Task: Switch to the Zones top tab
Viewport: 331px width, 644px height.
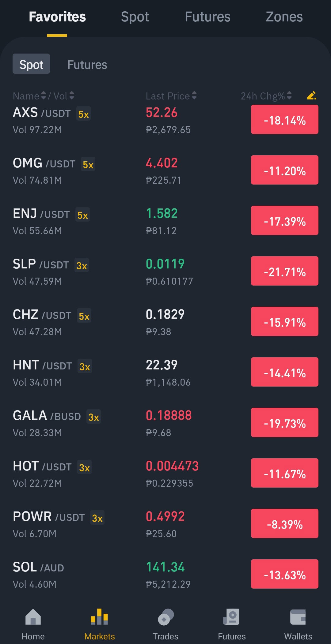Action: [x=284, y=17]
